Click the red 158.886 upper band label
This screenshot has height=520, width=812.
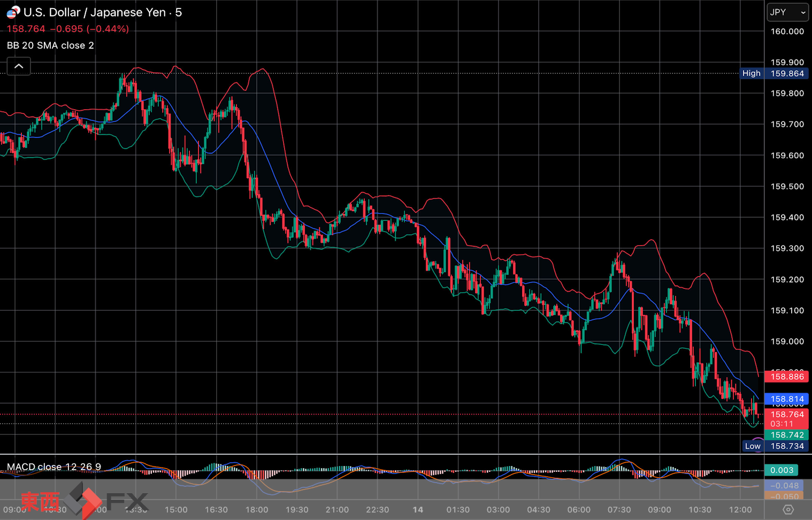787,377
